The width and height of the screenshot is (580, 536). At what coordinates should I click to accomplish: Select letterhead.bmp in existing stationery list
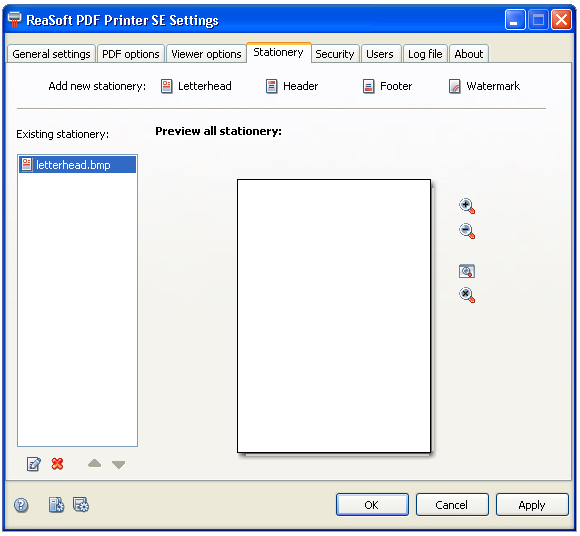click(78, 165)
